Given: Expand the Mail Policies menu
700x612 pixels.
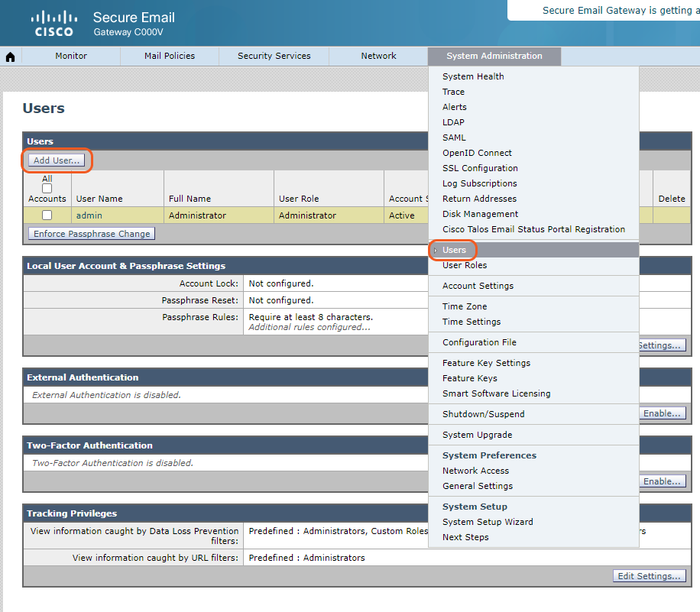Looking at the screenshot, I should click(169, 56).
